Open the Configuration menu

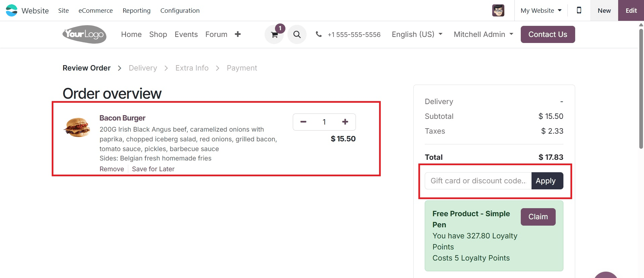(x=180, y=10)
